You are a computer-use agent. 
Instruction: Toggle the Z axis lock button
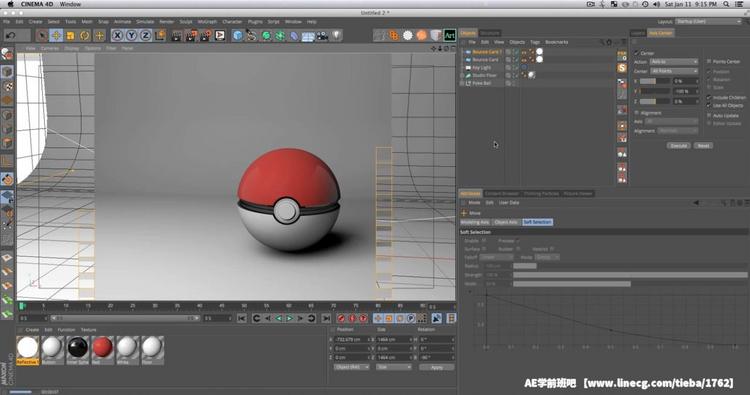145,35
